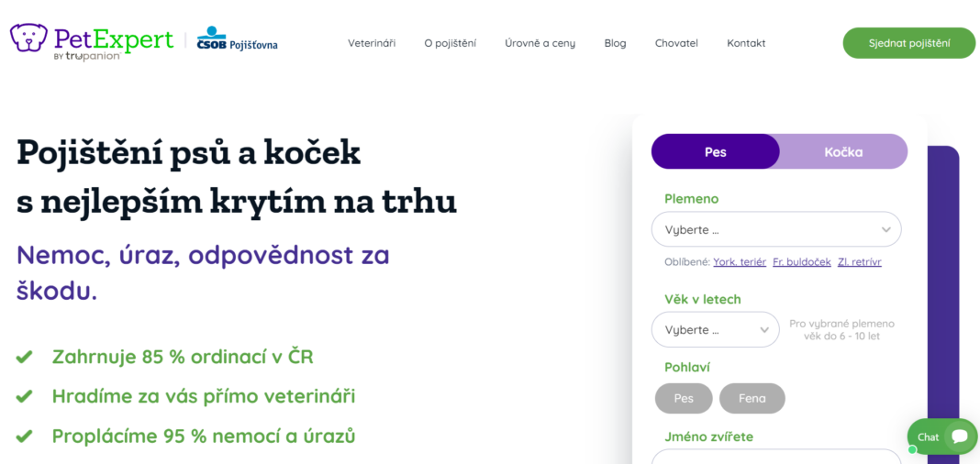Pick the Fr. buldoček quick link
The image size is (980, 464).
[801, 262]
